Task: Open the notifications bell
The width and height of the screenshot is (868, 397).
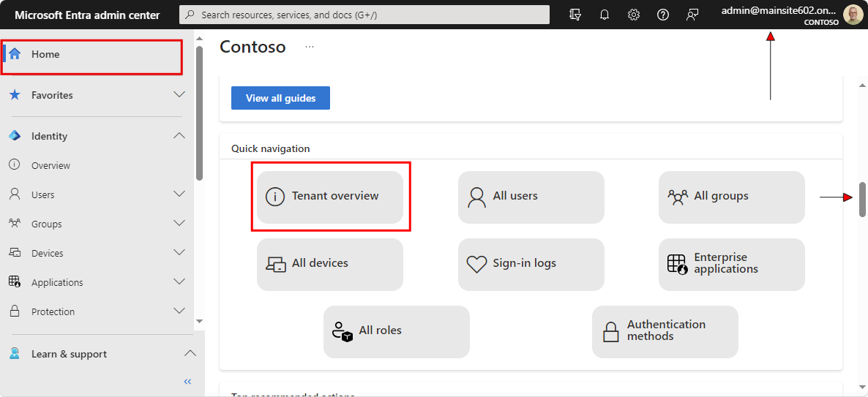Action: (x=605, y=15)
